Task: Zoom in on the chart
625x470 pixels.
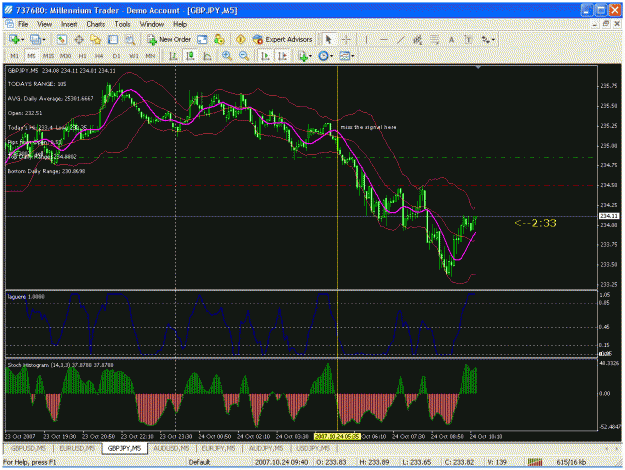Action: (x=227, y=56)
